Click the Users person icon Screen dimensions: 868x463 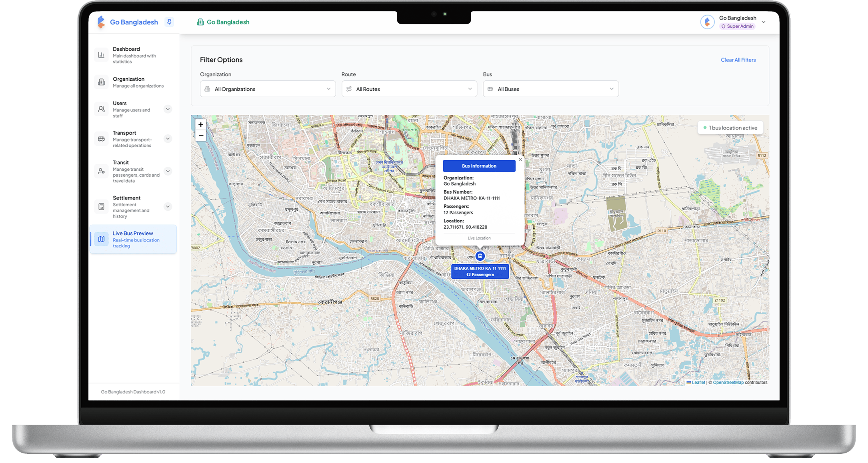[x=102, y=109]
